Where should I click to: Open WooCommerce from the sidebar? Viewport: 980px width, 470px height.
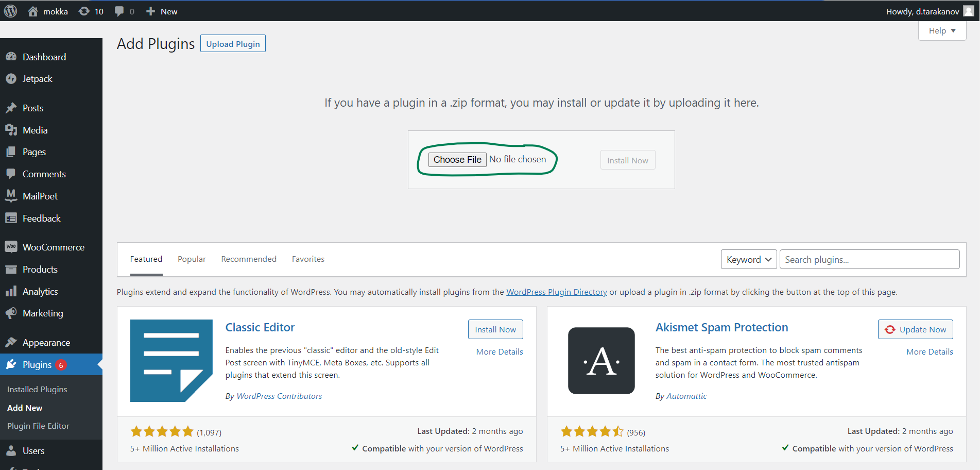point(53,247)
